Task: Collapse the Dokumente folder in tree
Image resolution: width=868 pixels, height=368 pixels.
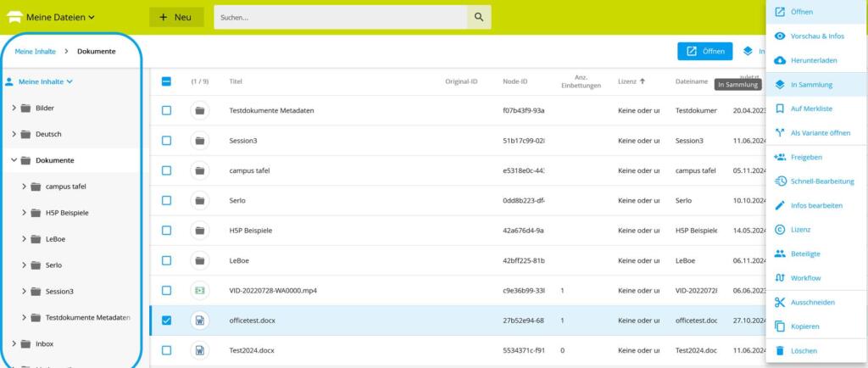Action: [x=14, y=160]
